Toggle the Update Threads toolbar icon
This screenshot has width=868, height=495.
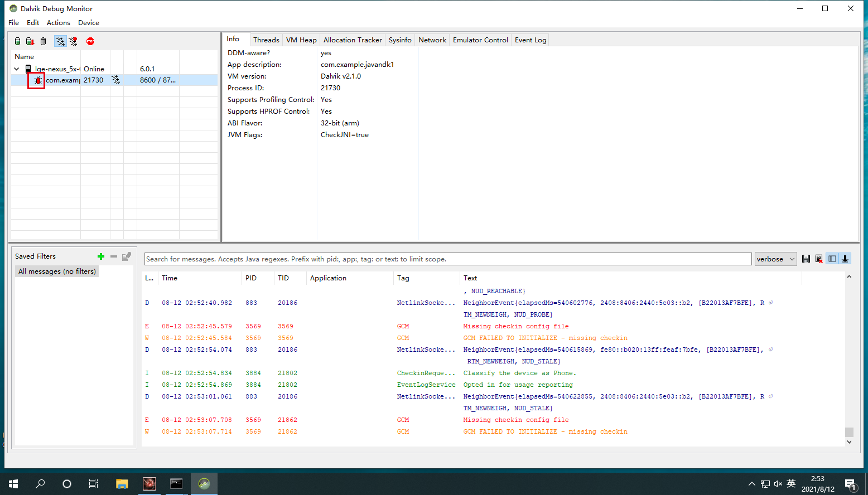click(x=60, y=41)
